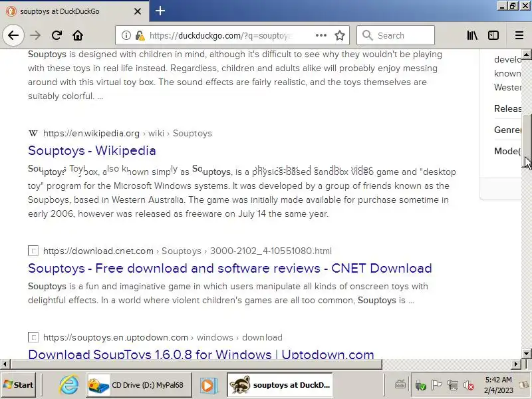Click the vertical scrollbar thumb

526,141
